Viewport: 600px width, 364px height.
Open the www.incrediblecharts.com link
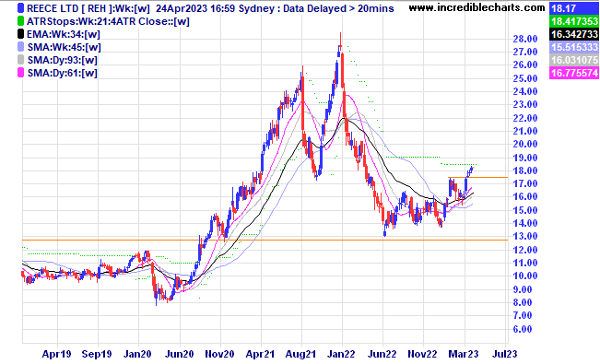476,7
